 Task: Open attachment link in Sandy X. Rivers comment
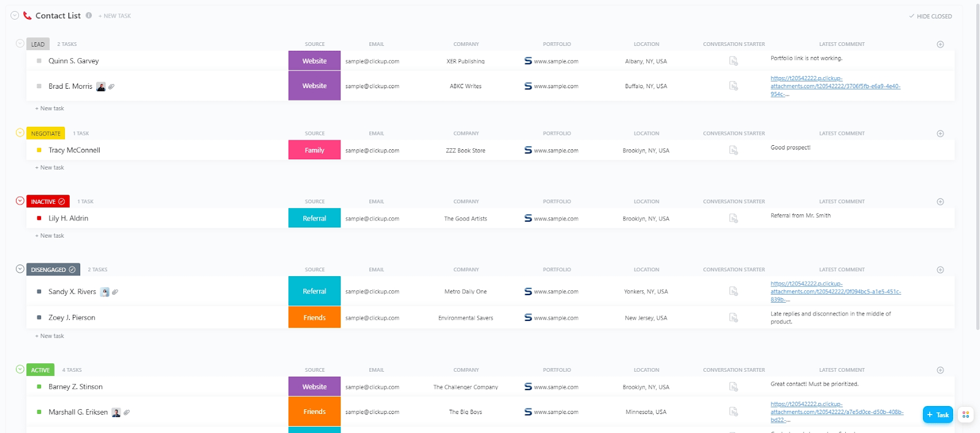tap(835, 292)
